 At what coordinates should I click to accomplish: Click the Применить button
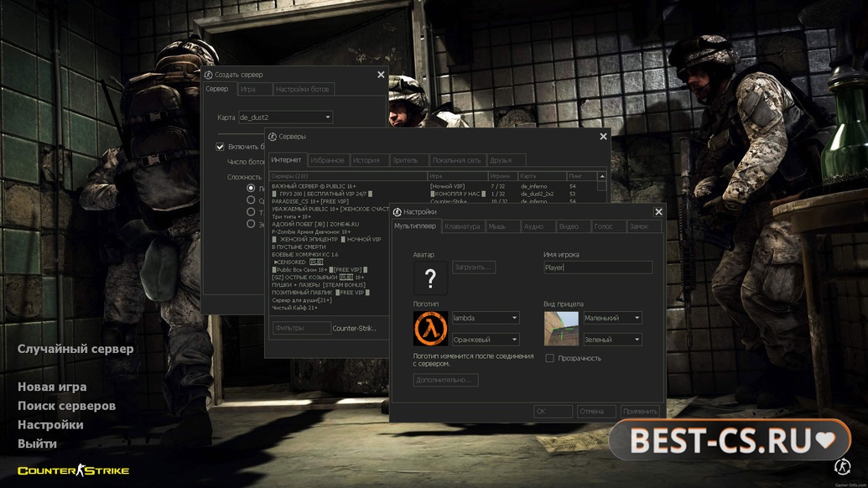[x=640, y=412]
